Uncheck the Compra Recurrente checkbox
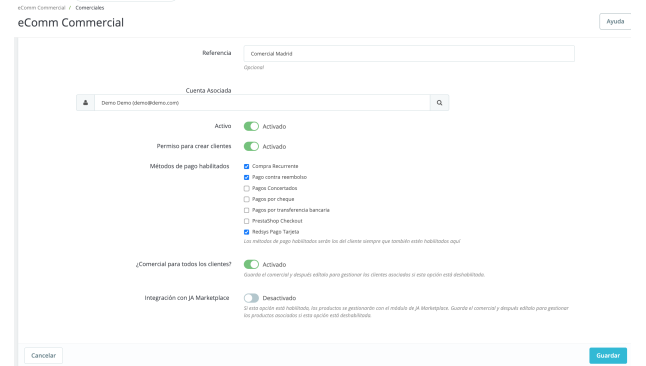The height and width of the screenshot is (366, 646). pos(246,167)
